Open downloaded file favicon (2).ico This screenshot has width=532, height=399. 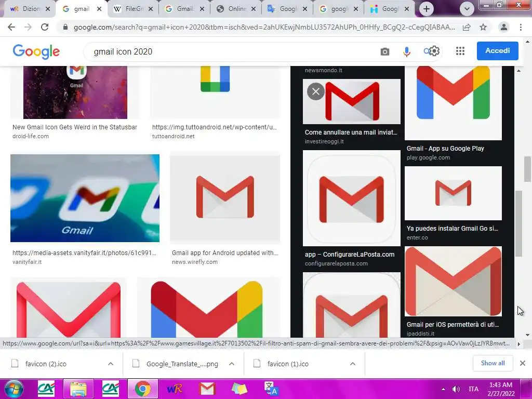pos(46,364)
